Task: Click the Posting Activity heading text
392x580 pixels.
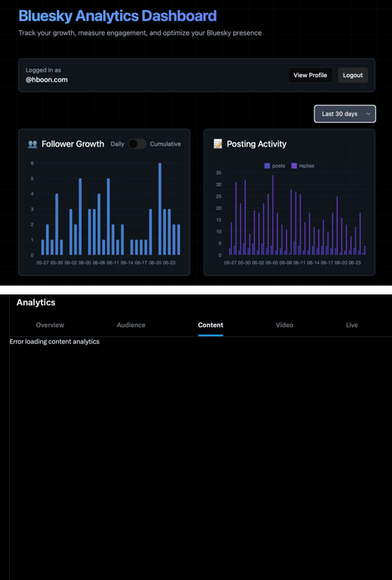Action: [x=257, y=144]
